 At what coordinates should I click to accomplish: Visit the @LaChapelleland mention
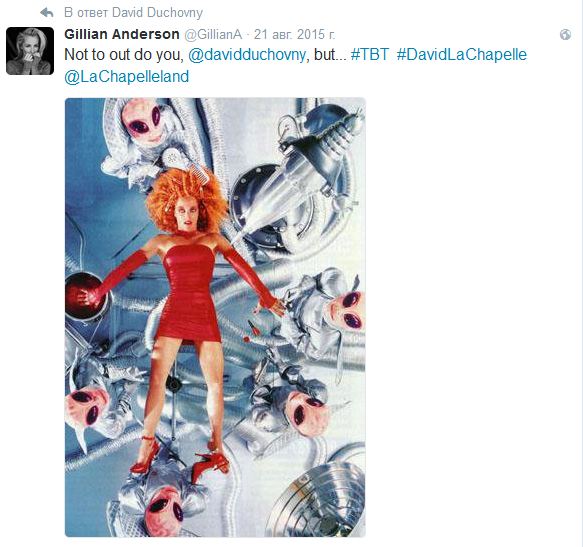point(127,77)
